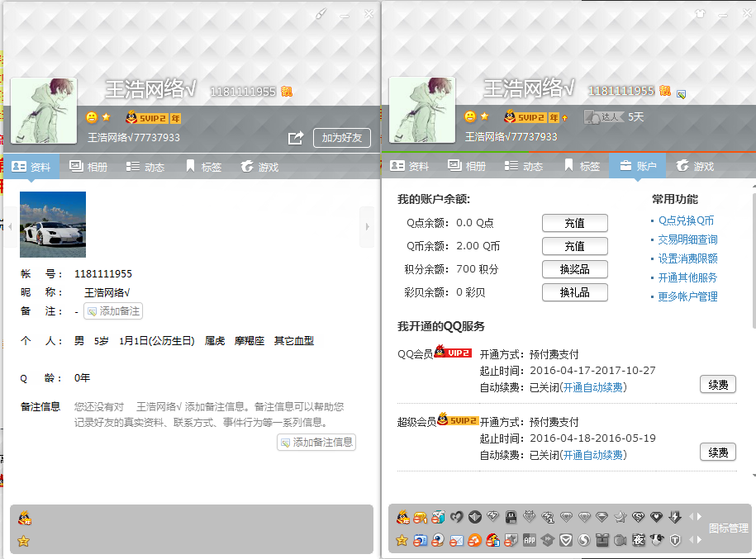Screen dimensions: 756x559
Task: Click the grey gift box icon in bottom row
Action: 602,540
